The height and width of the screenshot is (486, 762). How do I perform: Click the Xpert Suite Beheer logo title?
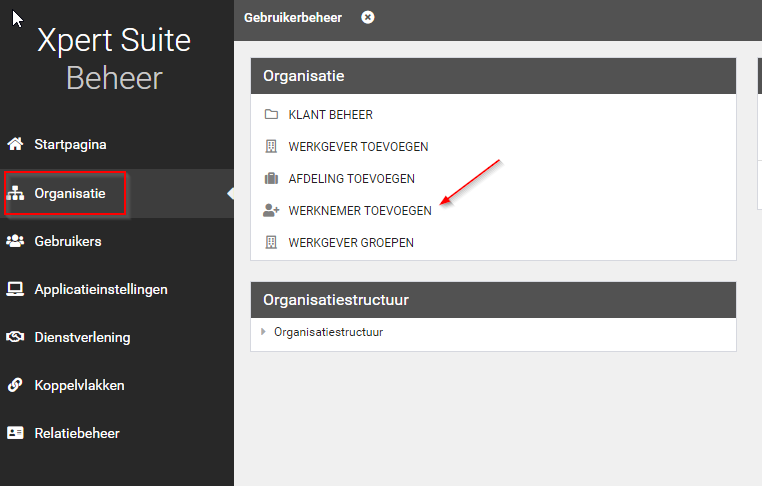point(114,59)
